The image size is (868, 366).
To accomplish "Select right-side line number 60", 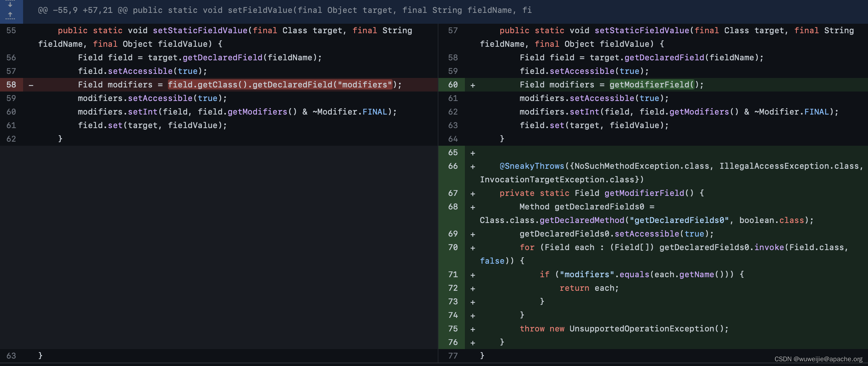I will (x=453, y=85).
